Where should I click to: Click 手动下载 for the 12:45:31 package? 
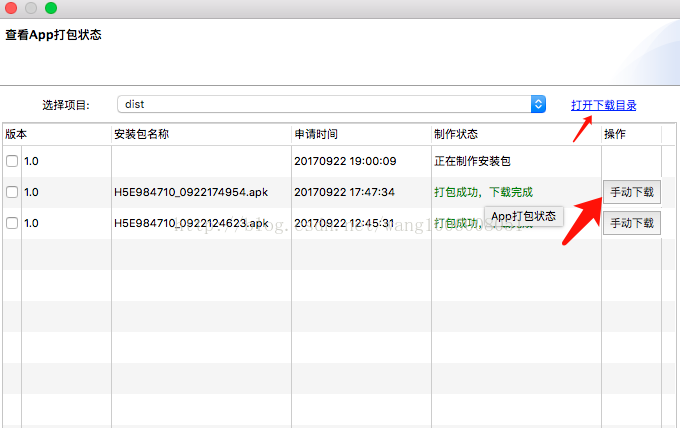pyautogui.click(x=632, y=223)
